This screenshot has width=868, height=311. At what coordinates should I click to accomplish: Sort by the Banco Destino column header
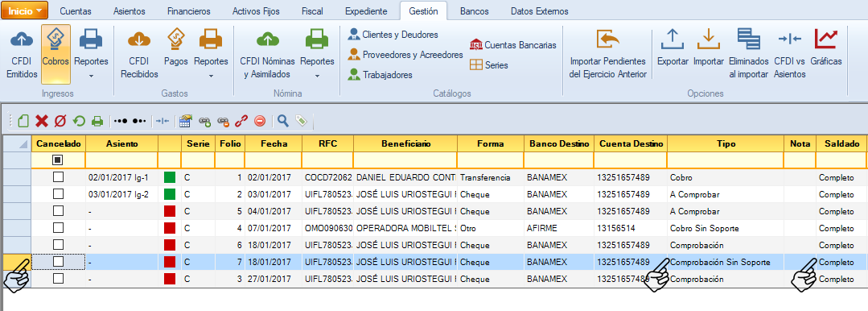coord(558,143)
